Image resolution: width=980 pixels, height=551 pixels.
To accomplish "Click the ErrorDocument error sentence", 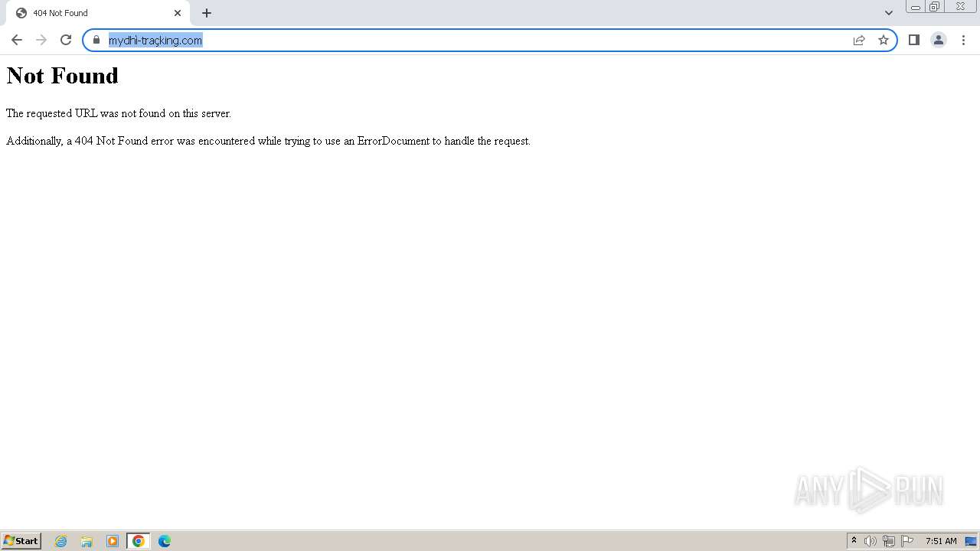I will click(x=268, y=141).
